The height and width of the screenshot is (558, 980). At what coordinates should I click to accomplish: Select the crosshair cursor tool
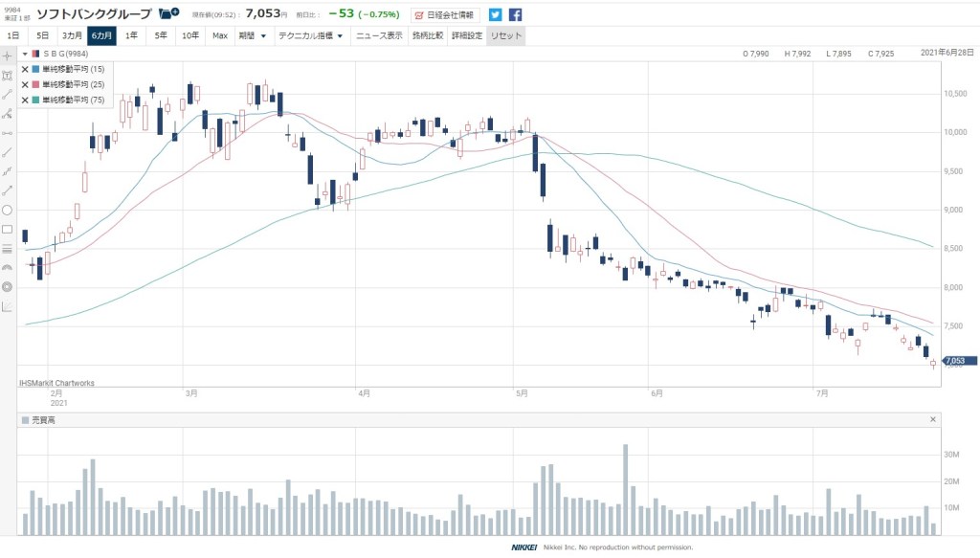[x=8, y=55]
